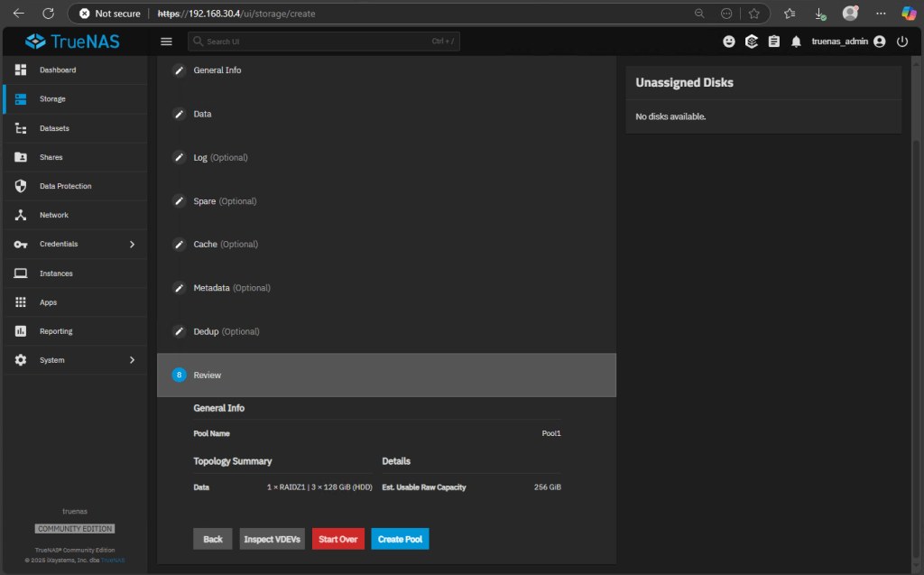
Task: Open the alerts bell icon
Action: [x=796, y=42]
